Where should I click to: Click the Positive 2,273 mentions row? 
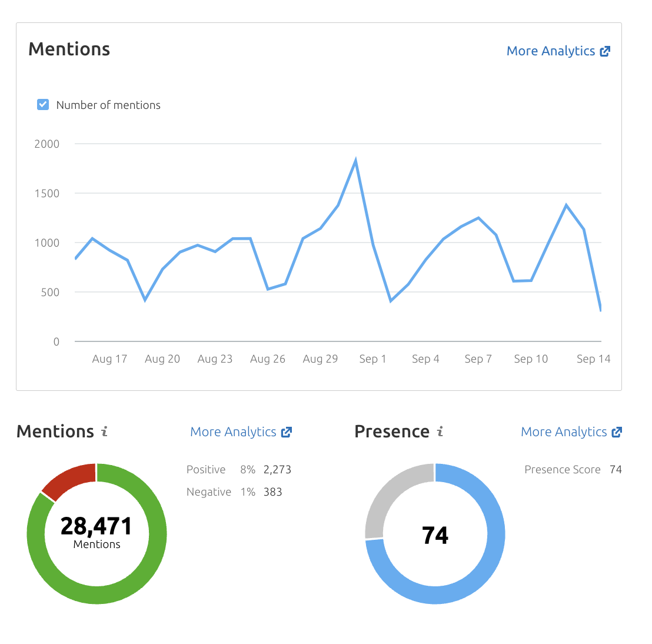click(238, 470)
